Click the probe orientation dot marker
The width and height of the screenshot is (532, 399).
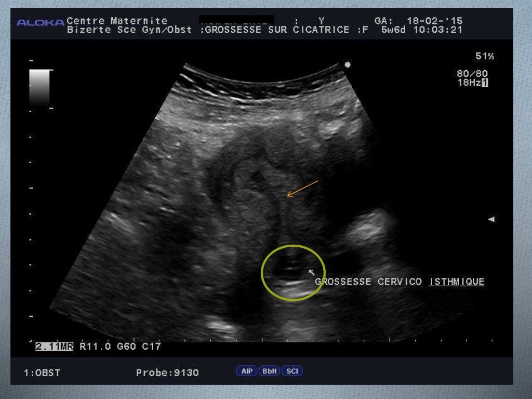(348, 64)
